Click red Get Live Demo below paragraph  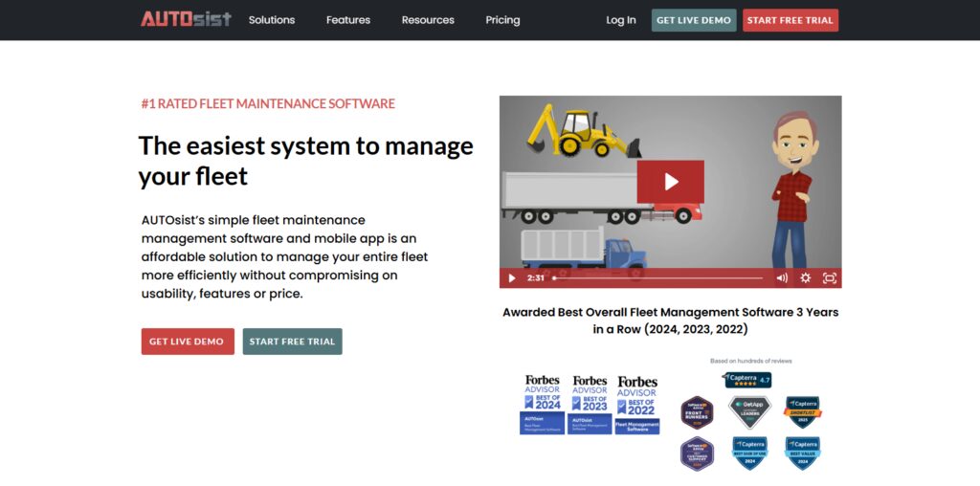coord(188,342)
